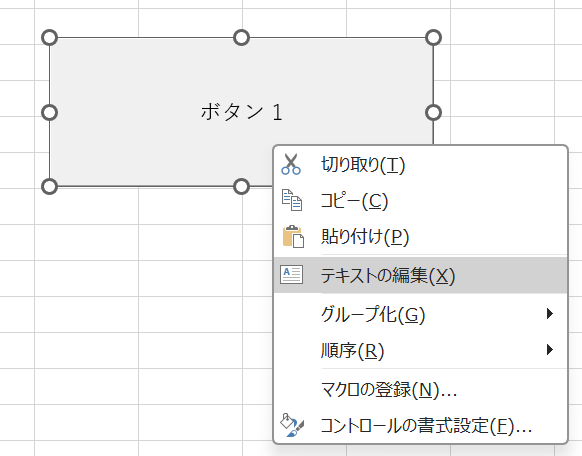Click the scissors icon for Cut
This screenshot has height=456, width=582.
click(x=291, y=164)
